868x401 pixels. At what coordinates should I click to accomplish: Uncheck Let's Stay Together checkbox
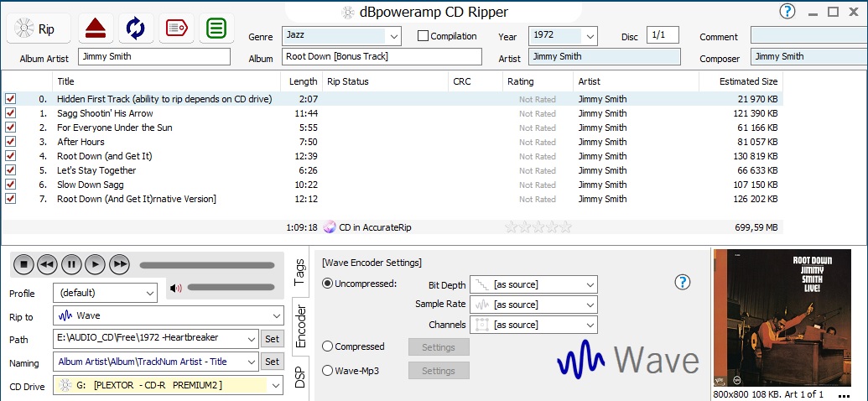tap(11, 170)
